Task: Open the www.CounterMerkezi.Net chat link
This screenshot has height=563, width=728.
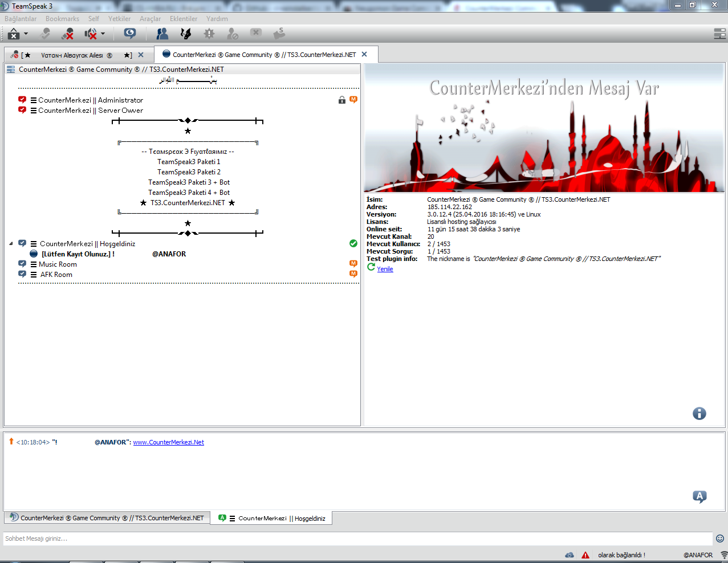Action: [169, 442]
